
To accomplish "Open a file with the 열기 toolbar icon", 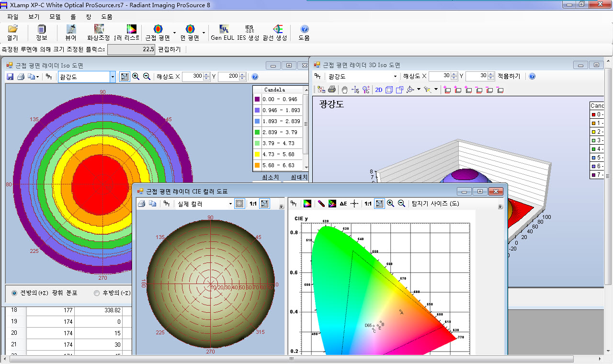I will (12, 33).
